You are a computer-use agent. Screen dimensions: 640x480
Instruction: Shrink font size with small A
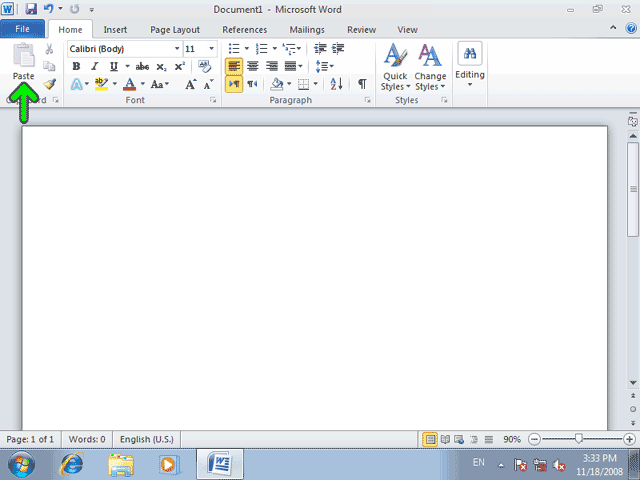pyautogui.click(x=209, y=84)
